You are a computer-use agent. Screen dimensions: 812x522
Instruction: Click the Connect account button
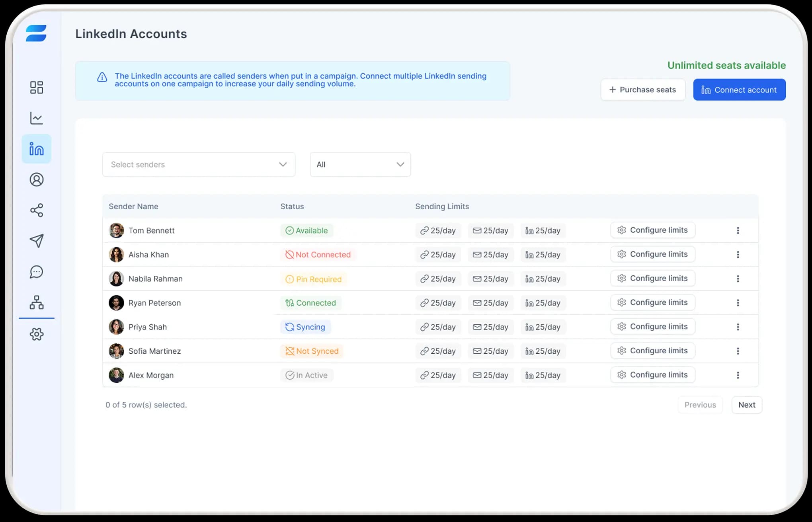(x=739, y=90)
